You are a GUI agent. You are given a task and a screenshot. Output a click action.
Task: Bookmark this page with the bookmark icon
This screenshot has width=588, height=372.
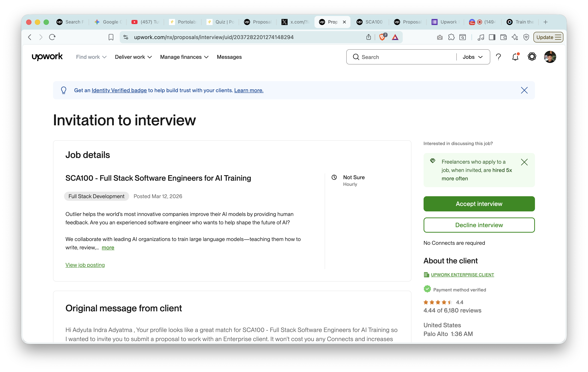tap(111, 37)
